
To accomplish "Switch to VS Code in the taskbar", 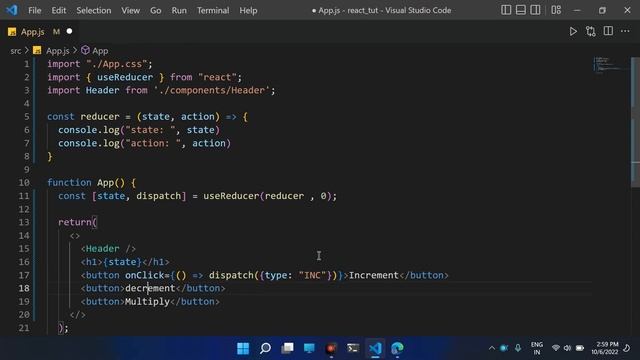I will (x=375, y=348).
